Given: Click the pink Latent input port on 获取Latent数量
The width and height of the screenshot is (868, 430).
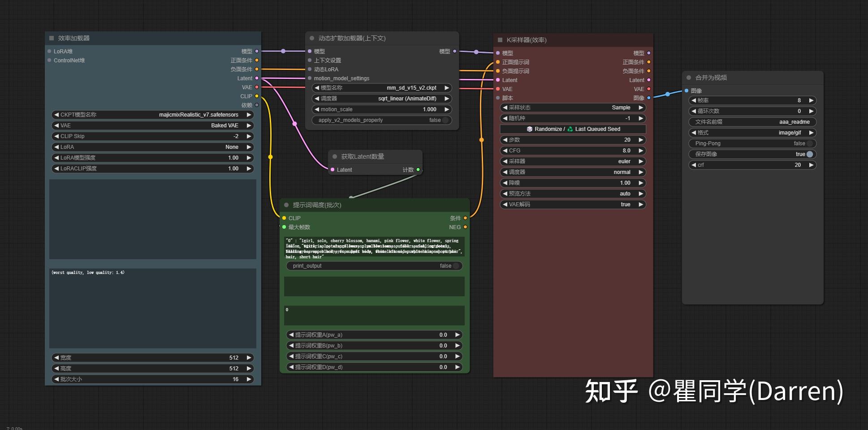Looking at the screenshot, I should pos(332,169).
